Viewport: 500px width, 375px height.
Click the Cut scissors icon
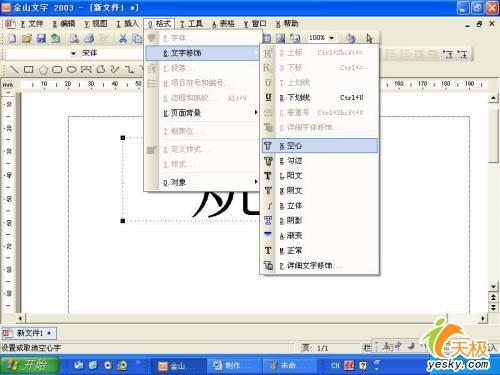click(123, 38)
